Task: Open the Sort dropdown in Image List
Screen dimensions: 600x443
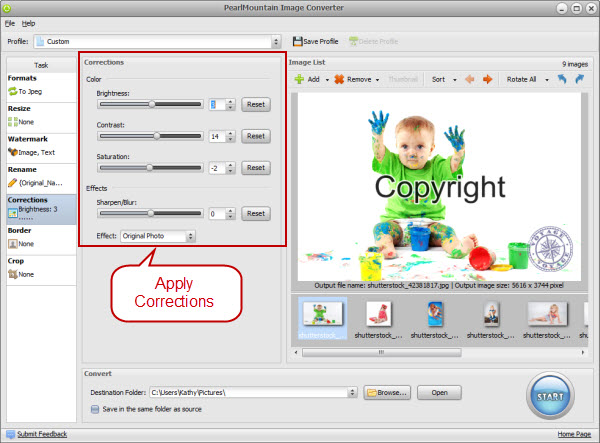Action: 442,79
